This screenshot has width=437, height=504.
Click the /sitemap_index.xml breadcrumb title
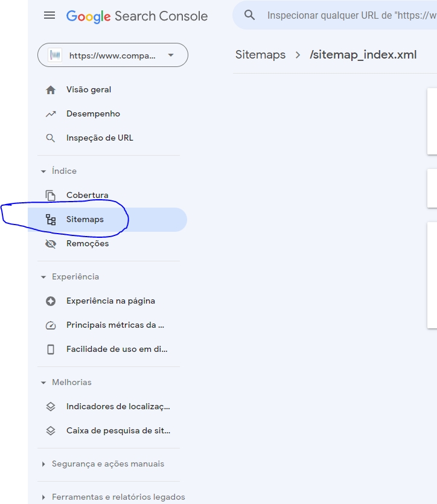click(363, 55)
